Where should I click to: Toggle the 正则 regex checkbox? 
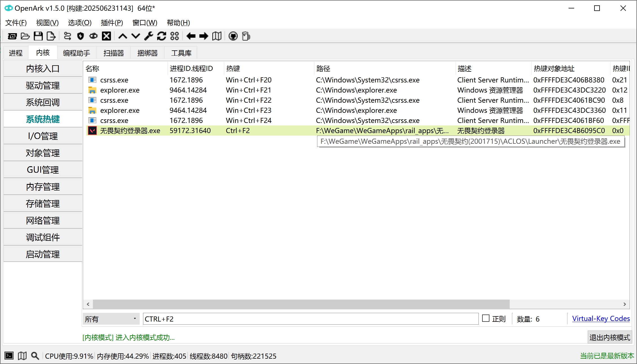[486, 318]
